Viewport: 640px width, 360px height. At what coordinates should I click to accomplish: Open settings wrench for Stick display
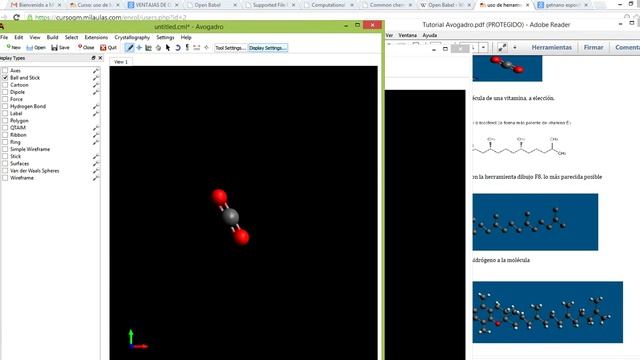96,156
